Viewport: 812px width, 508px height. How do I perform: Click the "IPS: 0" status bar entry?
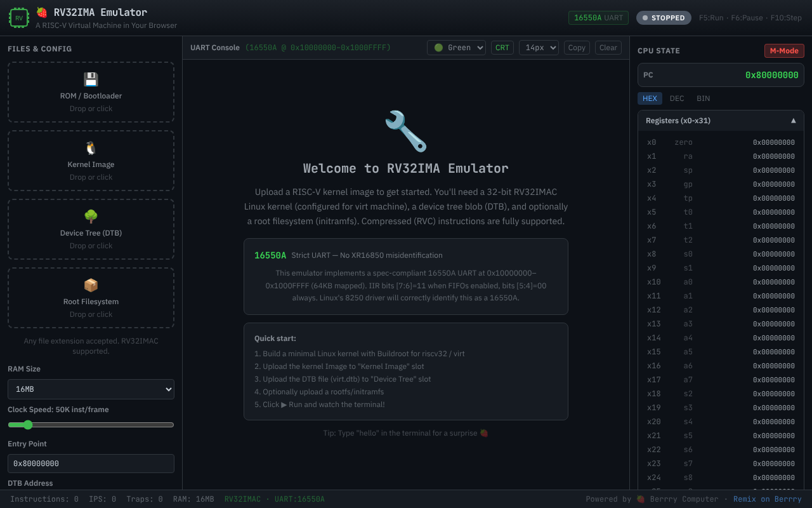(x=103, y=499)
